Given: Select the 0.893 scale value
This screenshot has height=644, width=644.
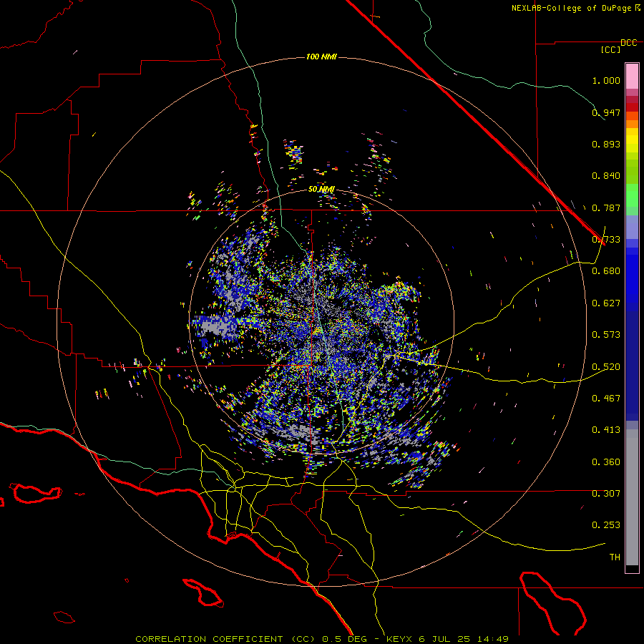Looking at the screenshot, I should 606,144.
